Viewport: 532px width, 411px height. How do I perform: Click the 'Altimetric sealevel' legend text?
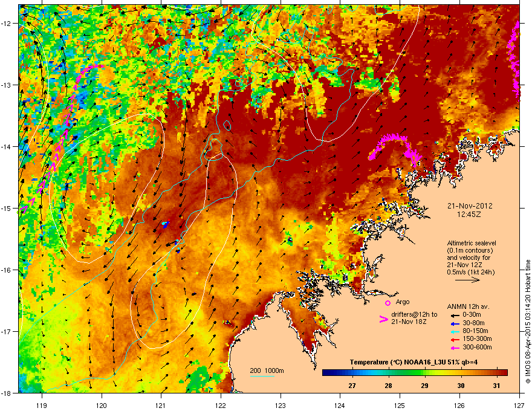[472, 243]
